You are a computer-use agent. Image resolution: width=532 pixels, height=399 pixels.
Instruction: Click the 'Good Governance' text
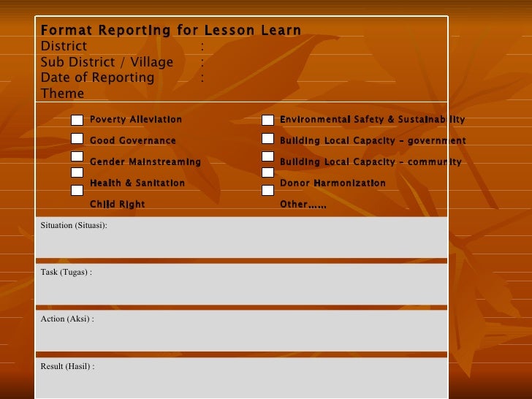(133, 140)
